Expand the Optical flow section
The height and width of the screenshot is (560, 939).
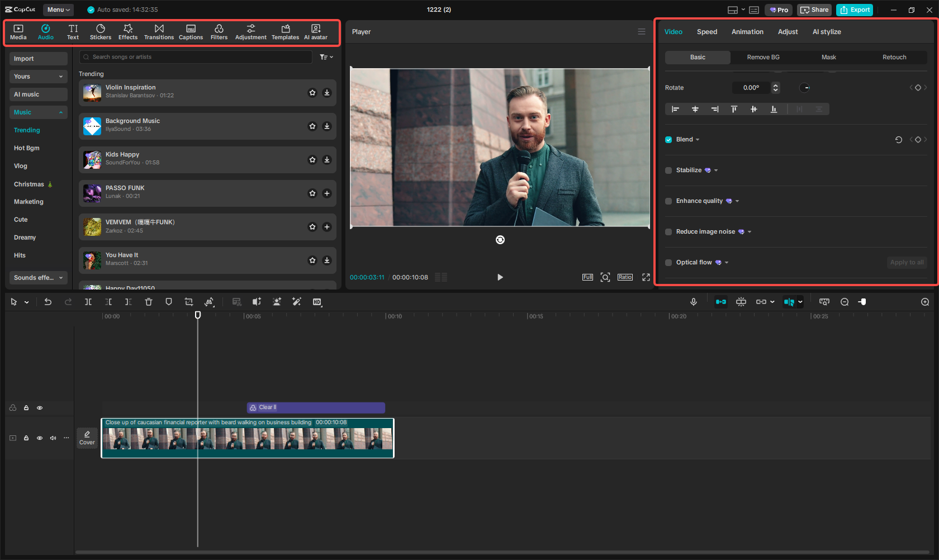point(725,262)
